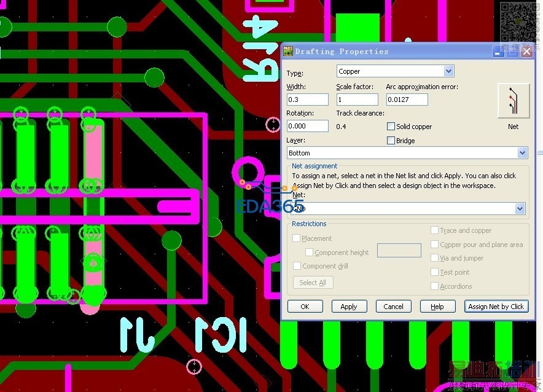This screenshot has width=543, height=392.
Task: Click the PADS icon in dialog title bar
Action: pos(288,51)
